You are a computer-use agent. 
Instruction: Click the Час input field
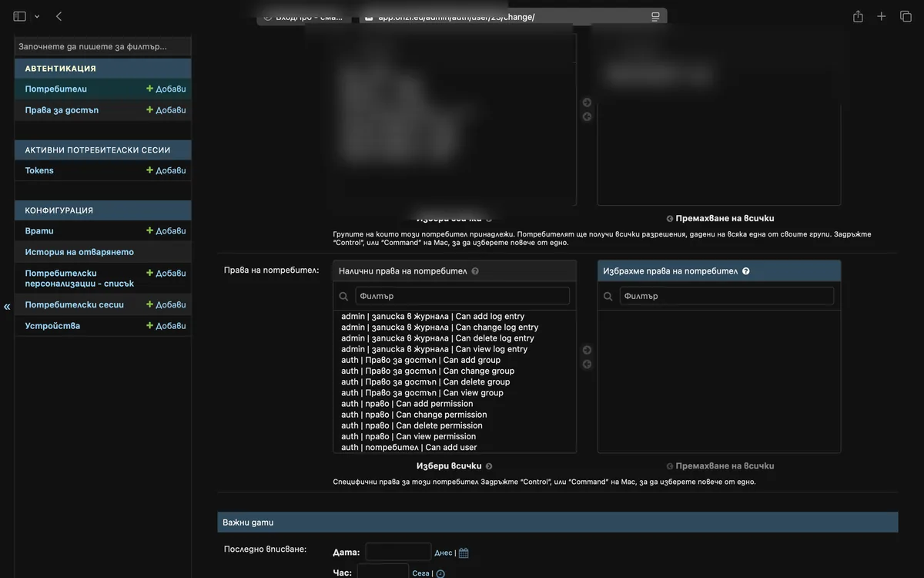(383, 573)
